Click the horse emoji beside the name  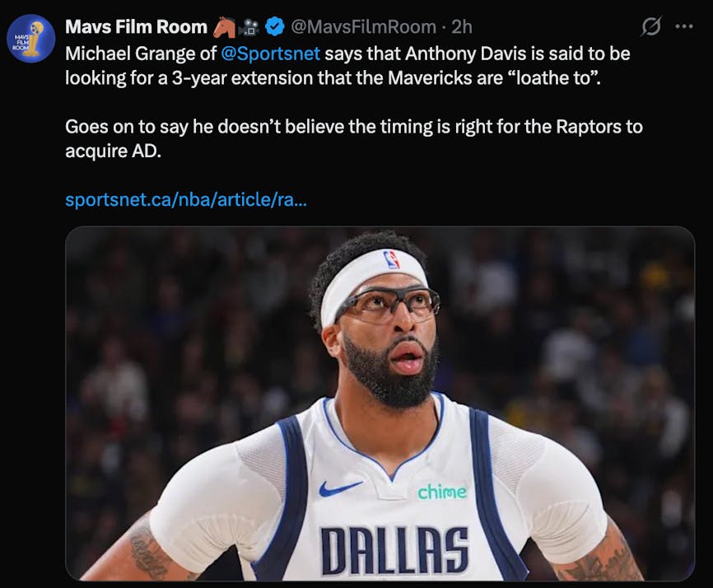click(x=224, y=27)
